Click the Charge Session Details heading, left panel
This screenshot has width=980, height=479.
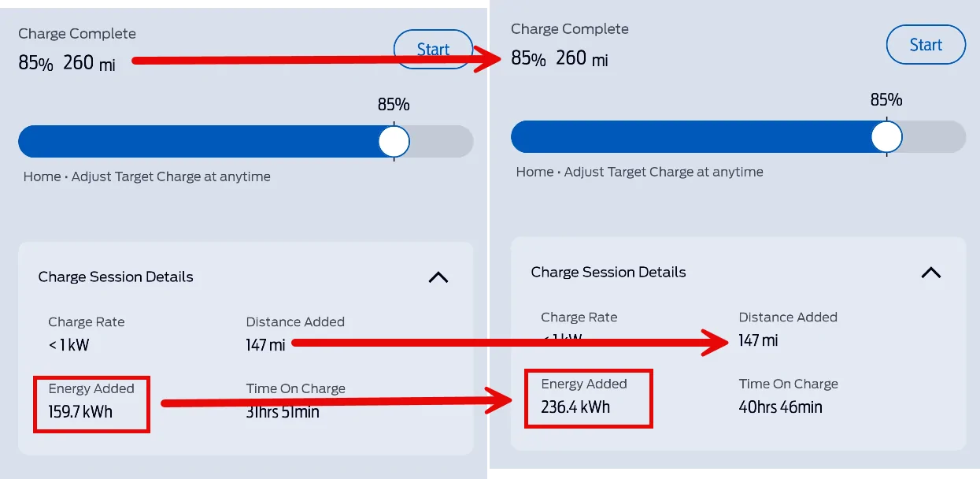tap(116, 277)
